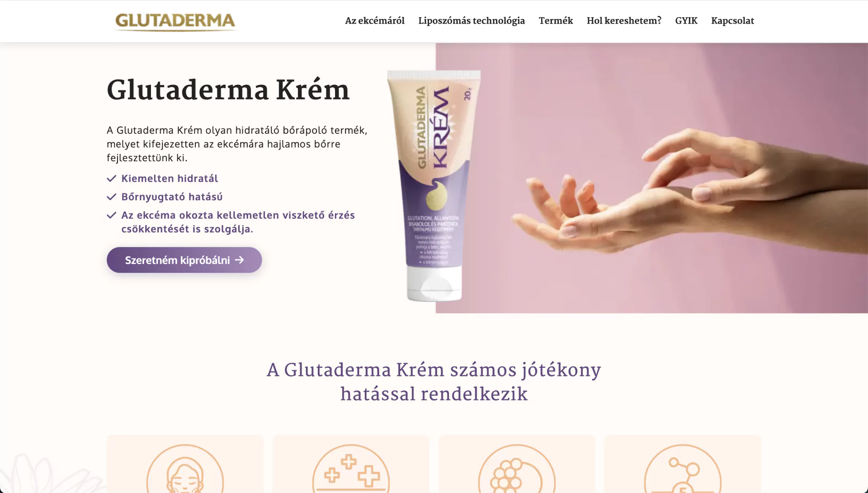The image size is (868, 493).
Task: Click the face icon in first benefit card
Action: [x=185, y=469]
